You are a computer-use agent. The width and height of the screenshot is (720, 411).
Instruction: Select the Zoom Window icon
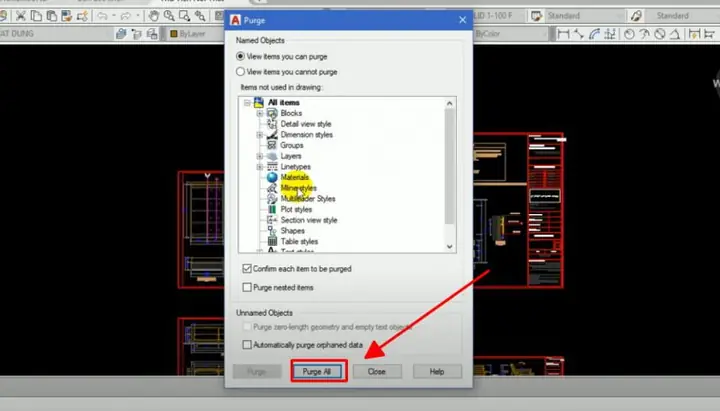tap(185, 16)
